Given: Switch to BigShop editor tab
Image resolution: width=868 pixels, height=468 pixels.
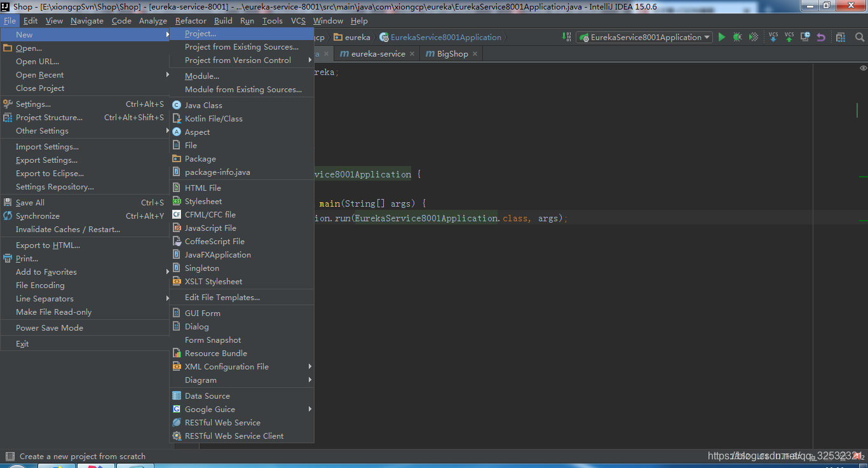Looking at the screenshot, I should pos(452,54).
